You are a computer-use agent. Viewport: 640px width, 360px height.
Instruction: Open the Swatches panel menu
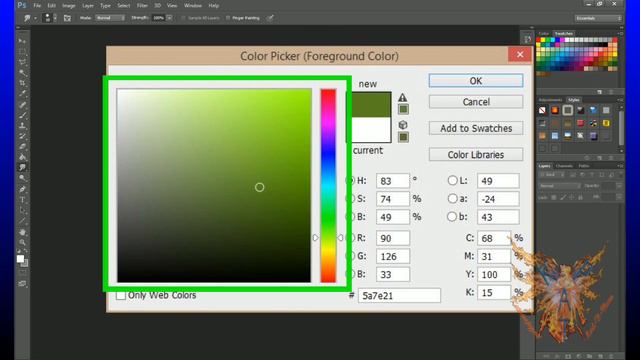(x=620, y=33)
